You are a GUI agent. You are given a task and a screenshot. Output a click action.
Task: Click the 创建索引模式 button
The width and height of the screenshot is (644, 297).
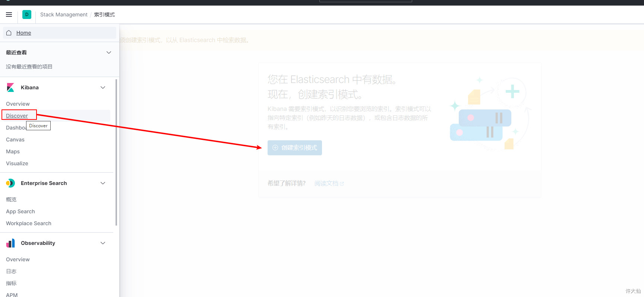[295, 148]
